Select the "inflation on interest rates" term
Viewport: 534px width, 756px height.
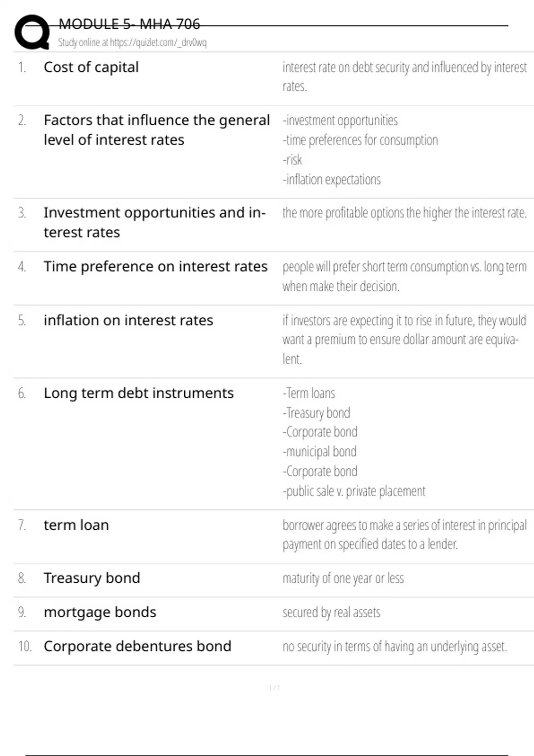[128, 320]
